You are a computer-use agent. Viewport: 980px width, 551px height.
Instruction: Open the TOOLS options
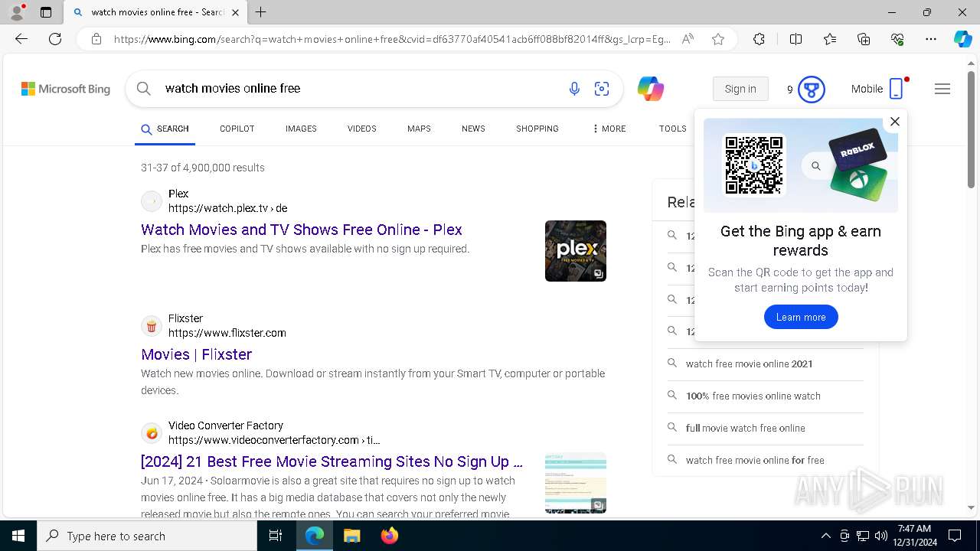tap(672, 129)
